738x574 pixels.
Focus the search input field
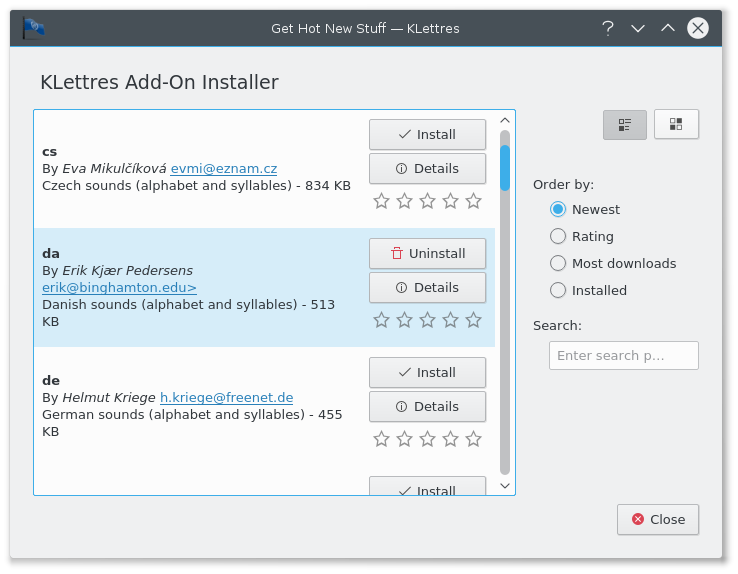click(624, 356)
